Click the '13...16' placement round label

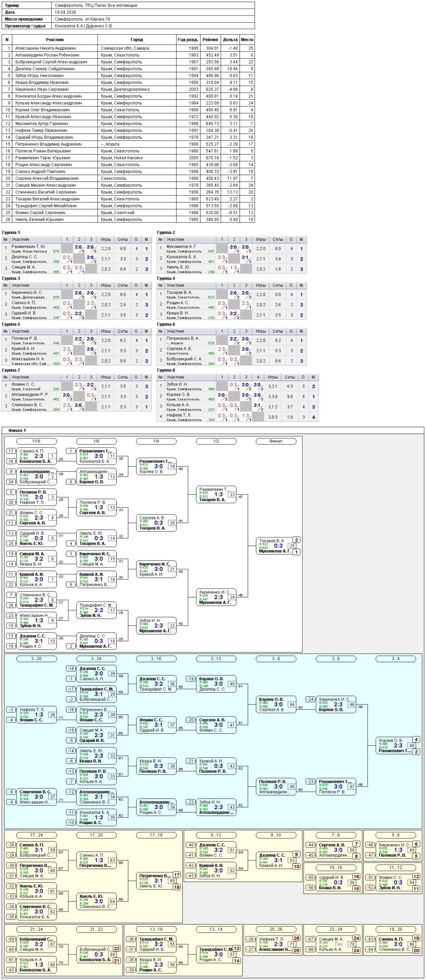156,929
